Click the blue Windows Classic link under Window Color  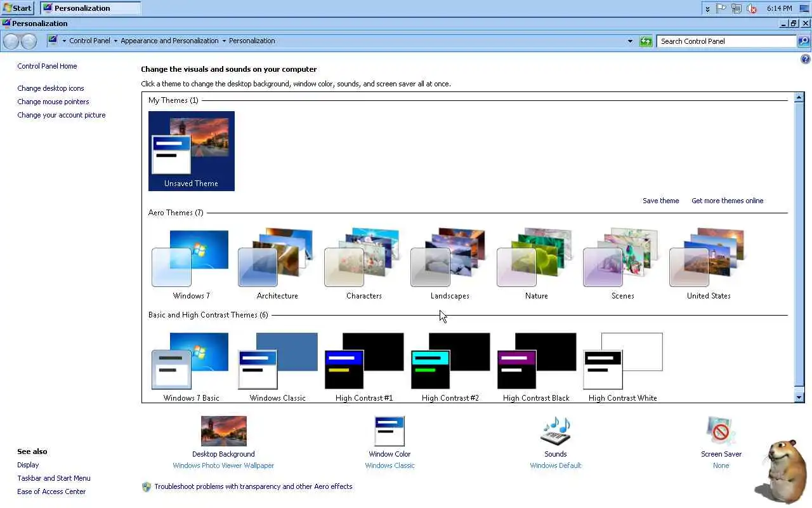pyautogui.click(x=390, y=465)
